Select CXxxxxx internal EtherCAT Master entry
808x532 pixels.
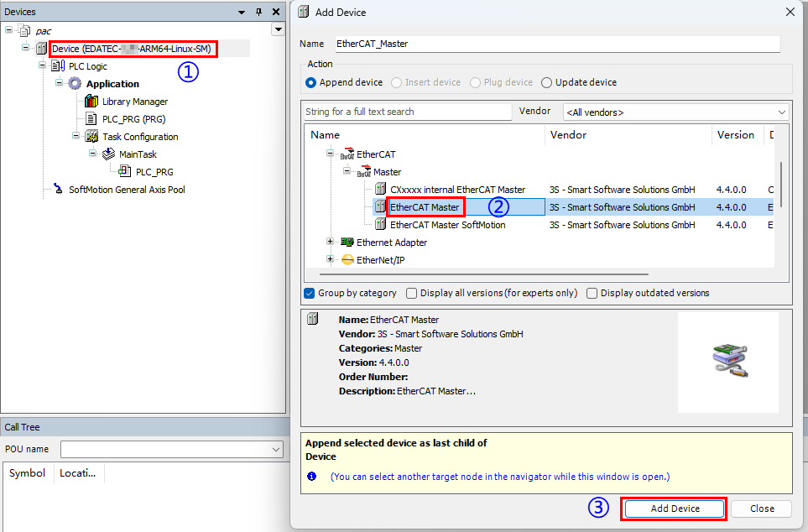tap(457, 190)
